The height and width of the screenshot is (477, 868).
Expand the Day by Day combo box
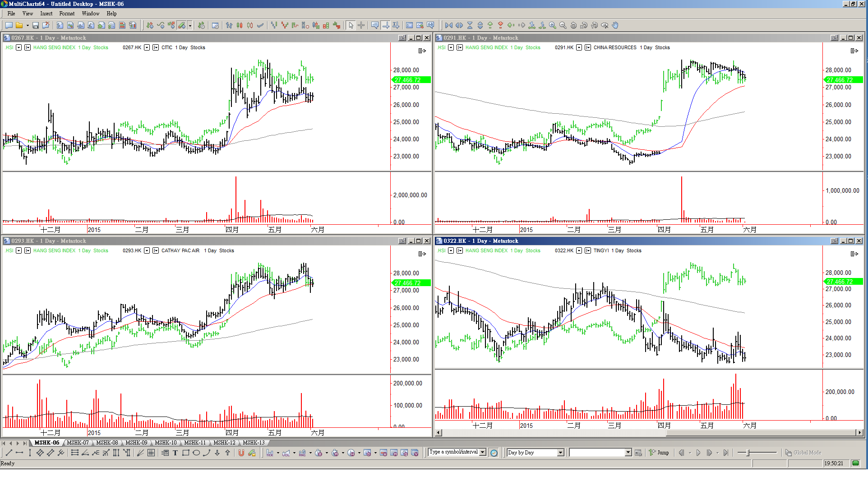point(560,453)
